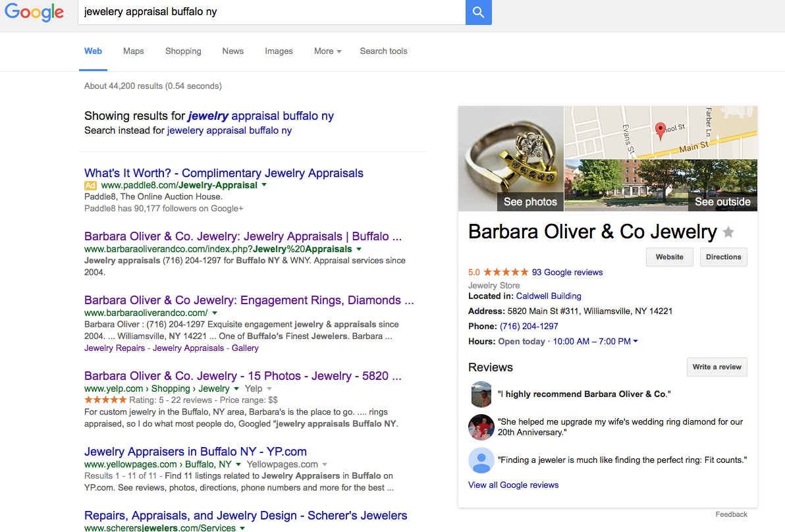Open the Caldwell Building link
The image size is (785, 532).
point(549,296)
